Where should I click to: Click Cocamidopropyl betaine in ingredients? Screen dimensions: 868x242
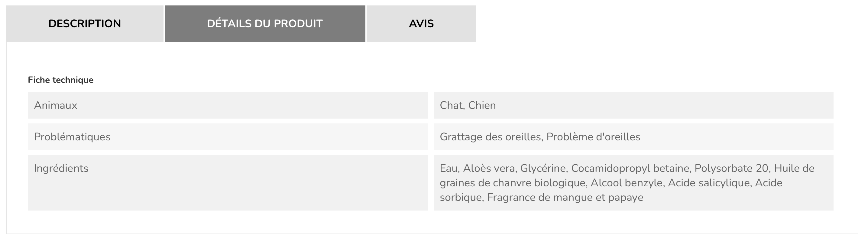(630, 168)
